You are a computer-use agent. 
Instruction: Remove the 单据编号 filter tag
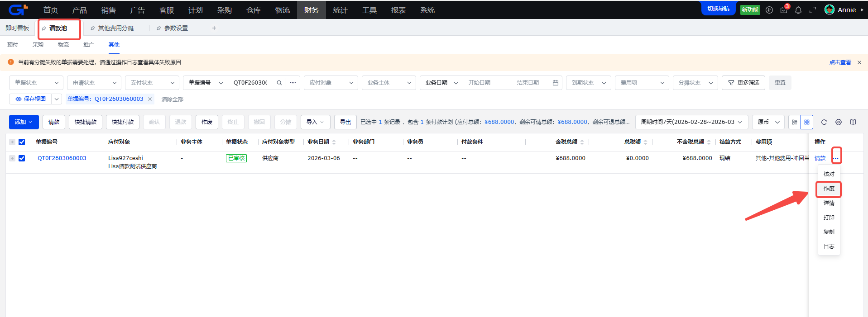pos(150,99)
